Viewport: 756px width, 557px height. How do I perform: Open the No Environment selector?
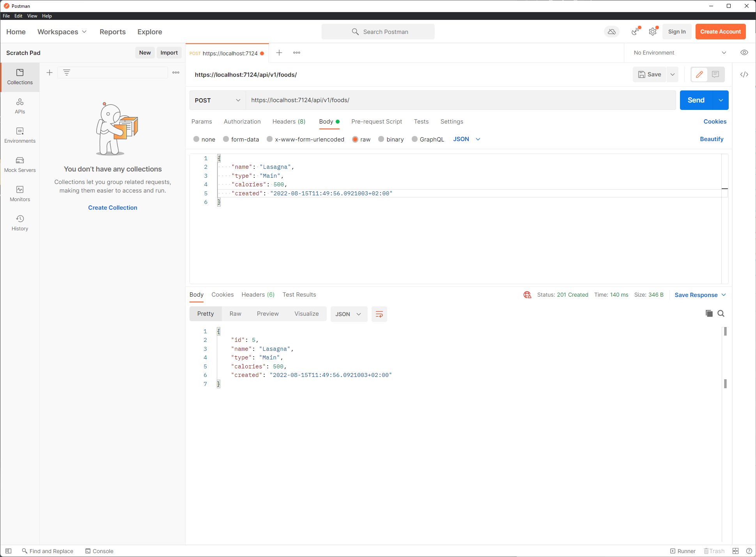click(678, 53)
